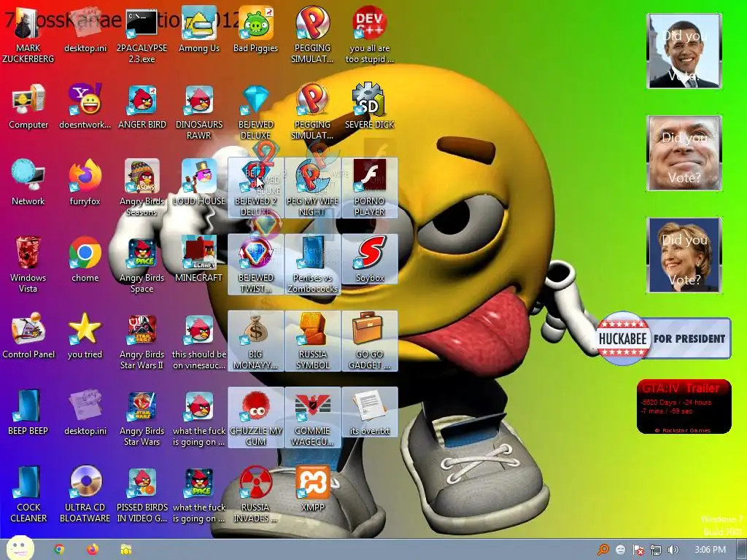
Task: Launch Chrome from the taskbar
Action: pos(59,550)
